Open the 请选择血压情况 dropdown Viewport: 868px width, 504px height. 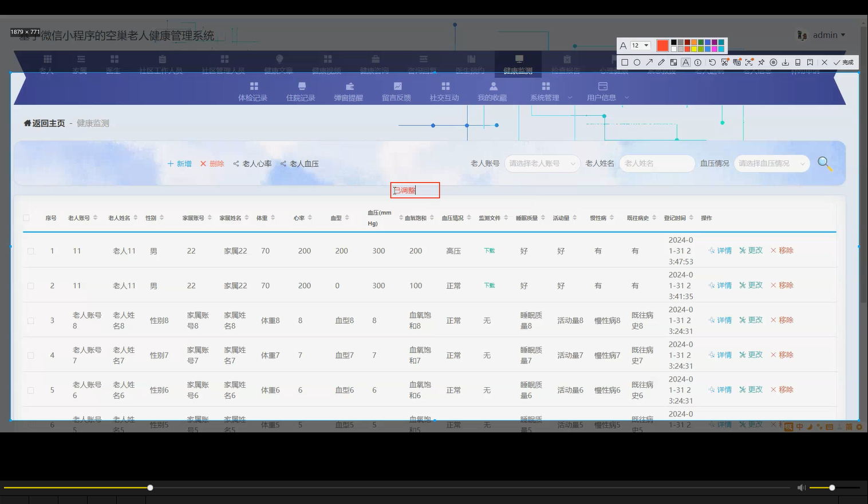[x=771, y=163]
